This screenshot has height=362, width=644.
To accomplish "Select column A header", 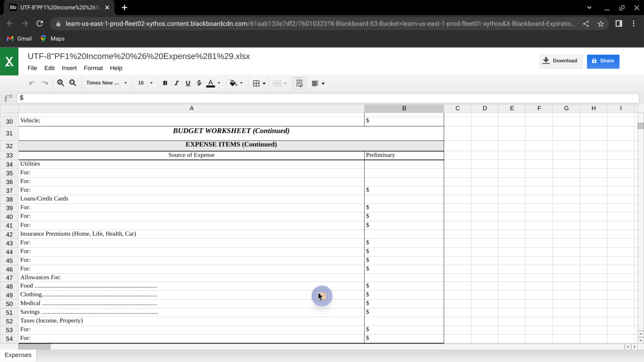I will click(192, 108).
